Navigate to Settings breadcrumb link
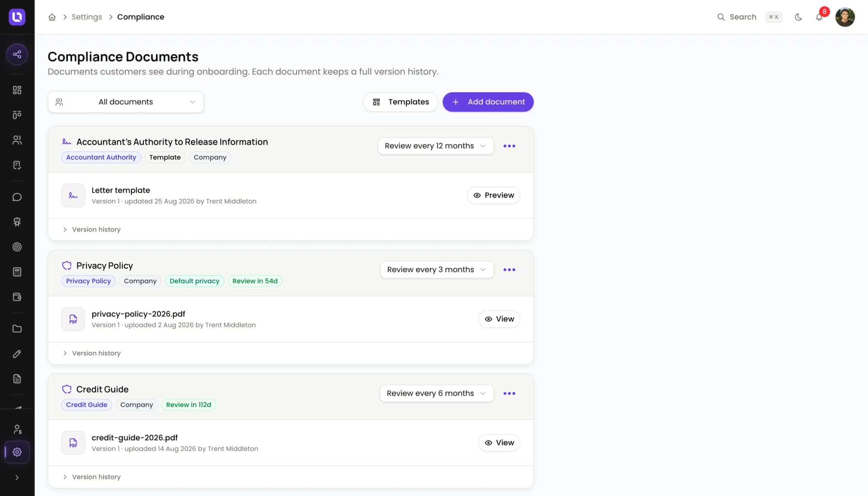 point(87,17)
